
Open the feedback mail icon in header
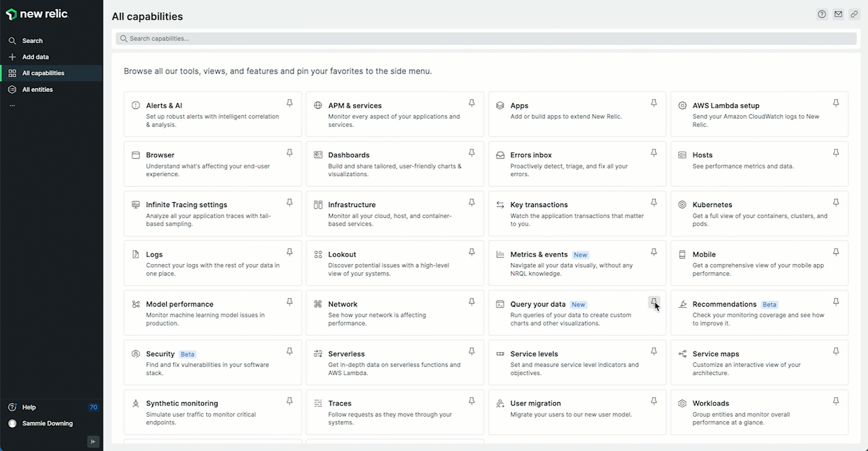[838, 15]
